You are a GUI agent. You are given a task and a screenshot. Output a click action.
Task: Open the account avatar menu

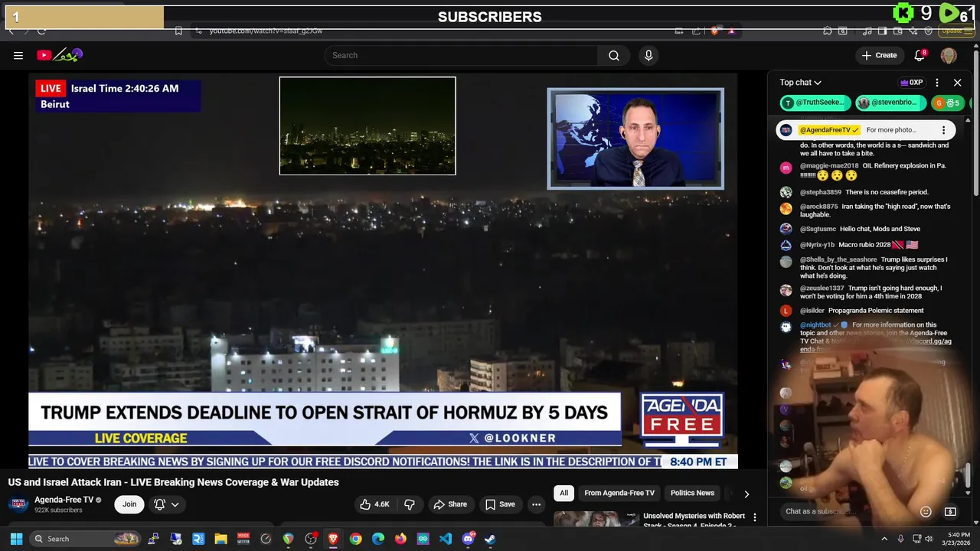coord(949,55)
